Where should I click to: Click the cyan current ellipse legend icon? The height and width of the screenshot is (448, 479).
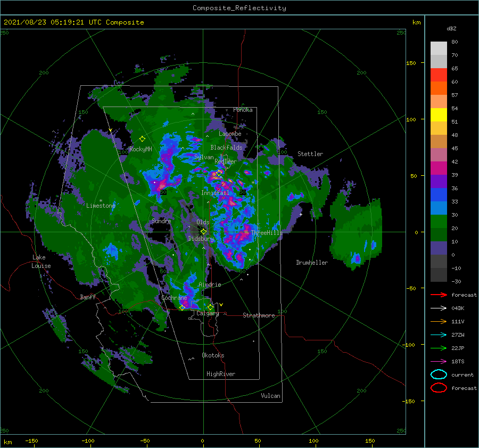(x=439, y=374)
